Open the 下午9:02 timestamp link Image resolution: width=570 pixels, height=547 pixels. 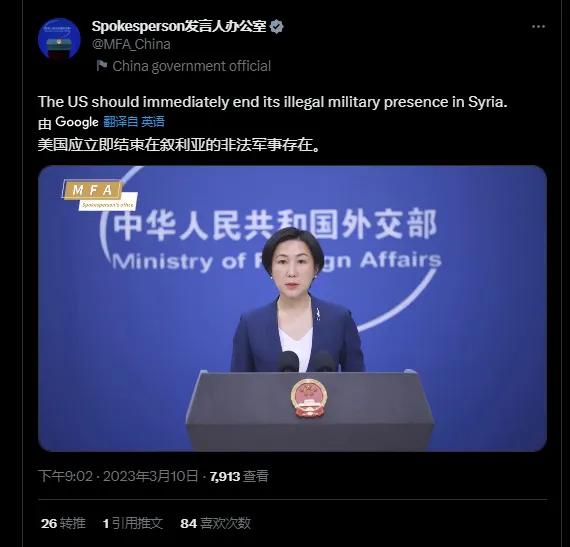click(66, 476)
